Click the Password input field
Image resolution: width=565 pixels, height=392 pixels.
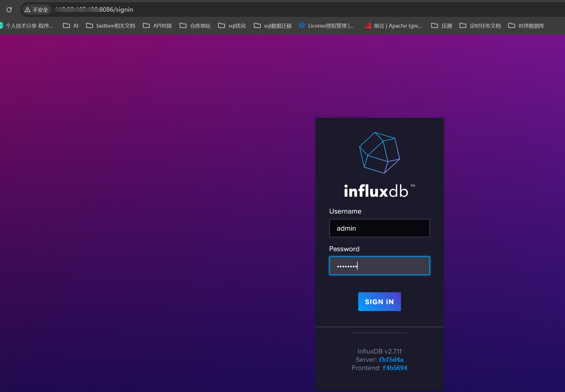point(379,266)
